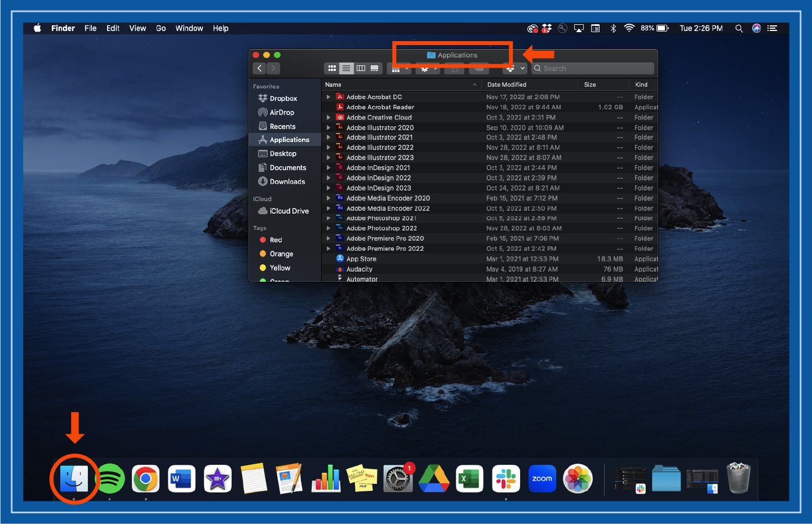Launch Microsoft Word from the Dock
This screenshot has height=524, width=812.
click(x=181, y=479)
